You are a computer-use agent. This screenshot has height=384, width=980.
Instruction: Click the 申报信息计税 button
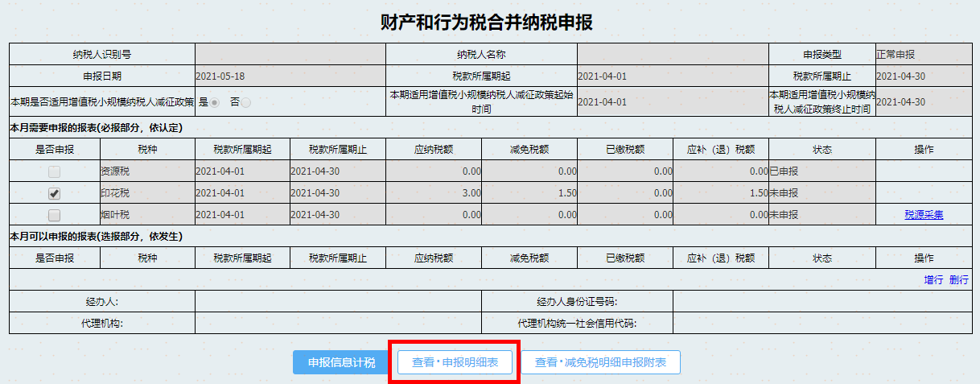[x=341, y=362]
